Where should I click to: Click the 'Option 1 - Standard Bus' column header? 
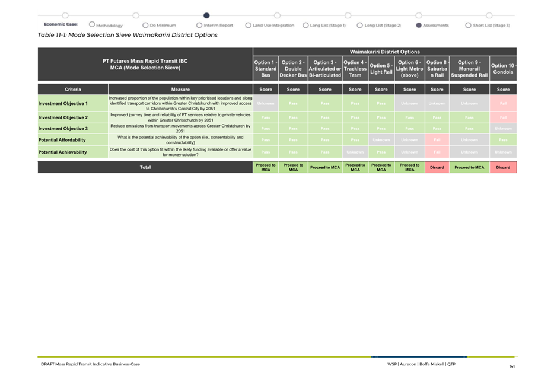266,69
